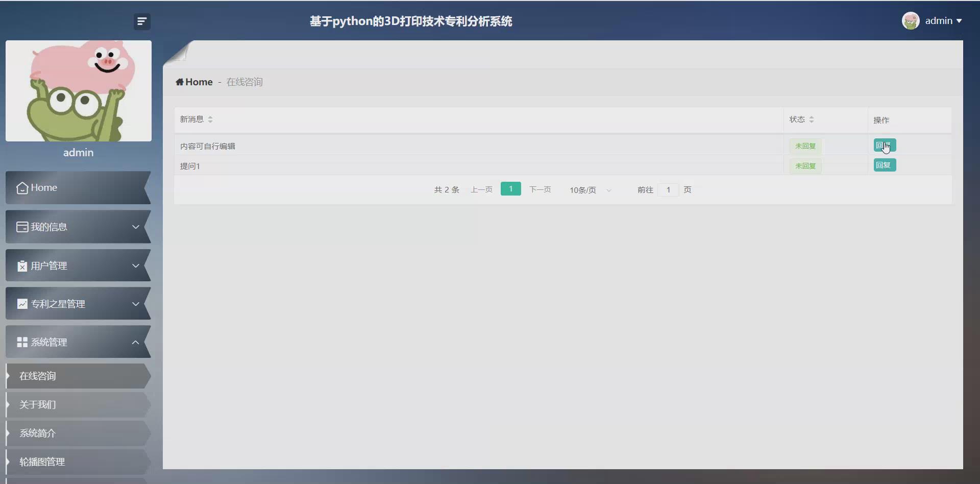Screen dimensions: 980x484
Task: Select 在线咨询 in the sidebar menu
Action: 38,376
